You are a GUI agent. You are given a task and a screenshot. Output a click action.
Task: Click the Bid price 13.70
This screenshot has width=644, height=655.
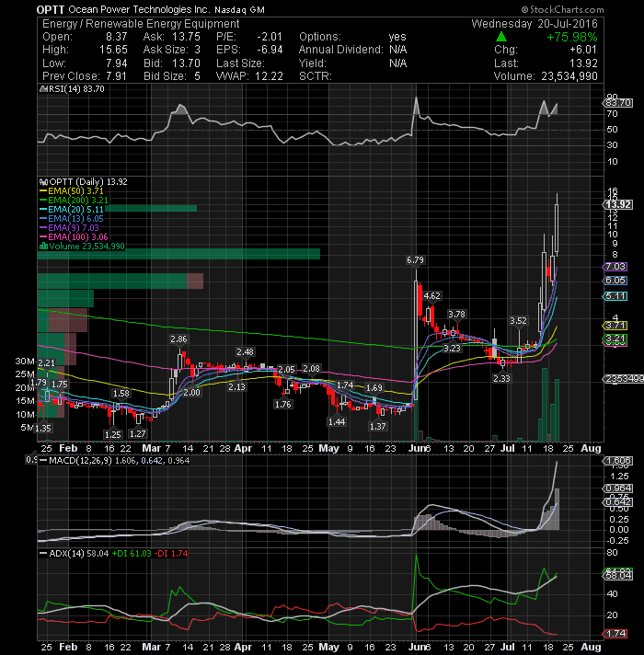(186, 63)
